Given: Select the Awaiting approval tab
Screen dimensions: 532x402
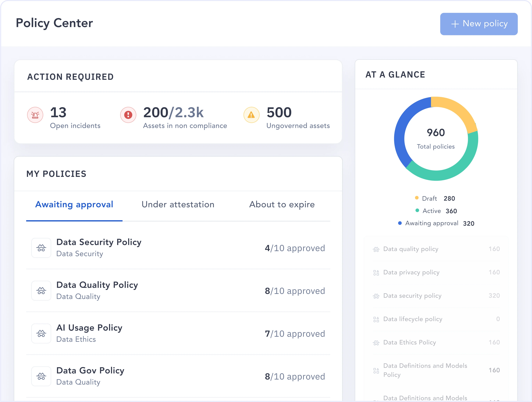Looking at the screenshot, I should point(74,204).
